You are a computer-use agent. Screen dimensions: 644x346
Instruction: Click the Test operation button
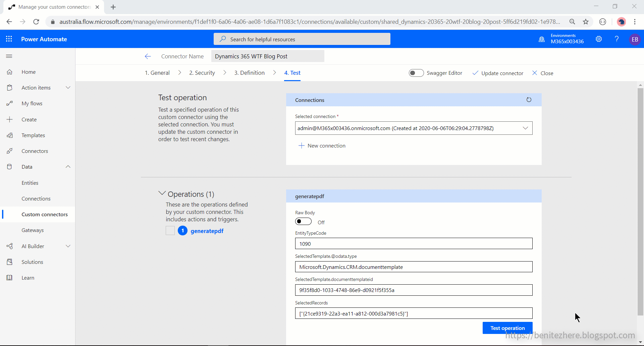click(x=507, y=328)
